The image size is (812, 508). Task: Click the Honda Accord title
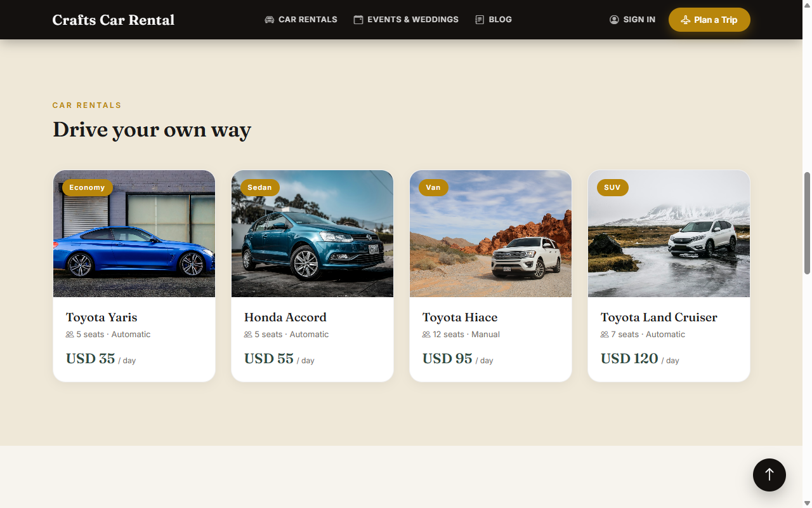[x=285, y=317]
